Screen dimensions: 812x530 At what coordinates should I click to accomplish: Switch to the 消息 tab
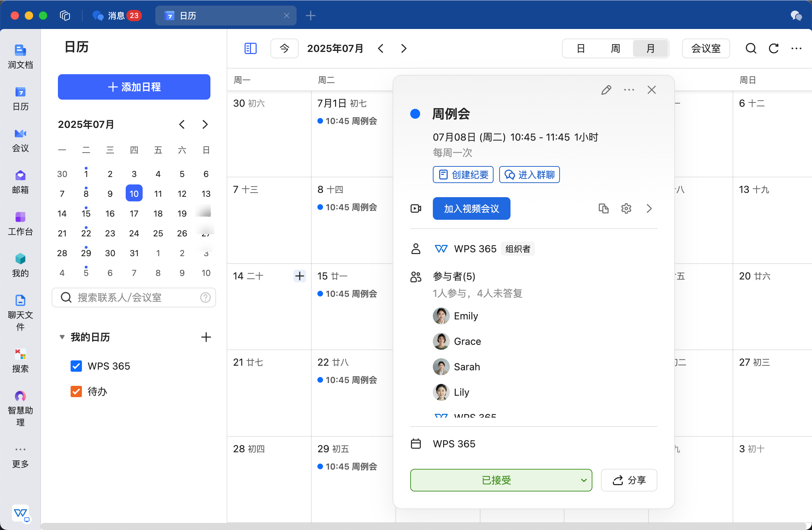(x=117, y=16)
